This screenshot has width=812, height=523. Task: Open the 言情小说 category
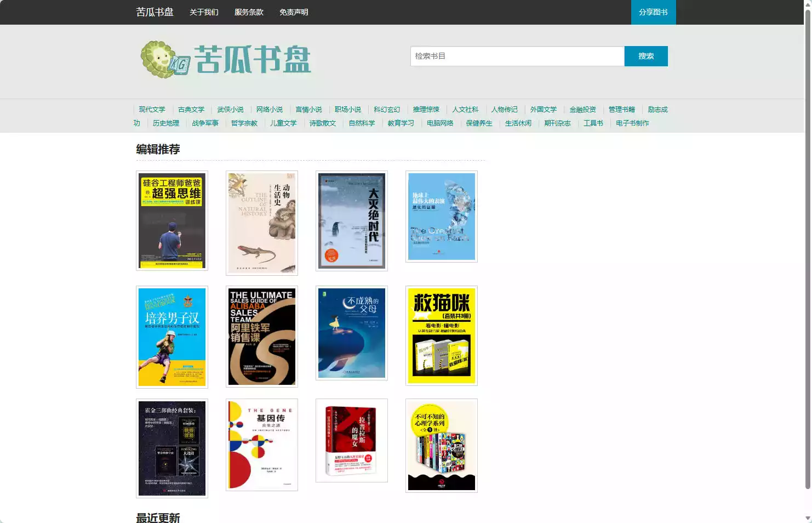pos(308,110)
